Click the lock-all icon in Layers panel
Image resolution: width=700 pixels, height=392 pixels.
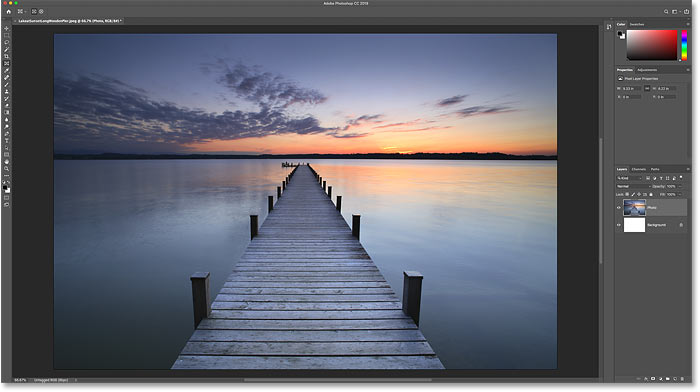click(x=651, y=194)
